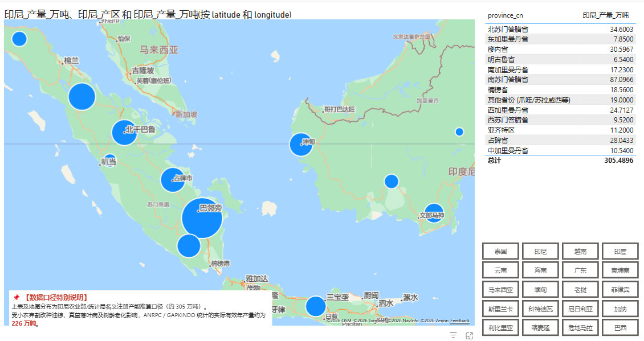This screenshot has height=341, width=644.
Task: Click the large bubble south of 棉兰
Action: pos(81,97)
